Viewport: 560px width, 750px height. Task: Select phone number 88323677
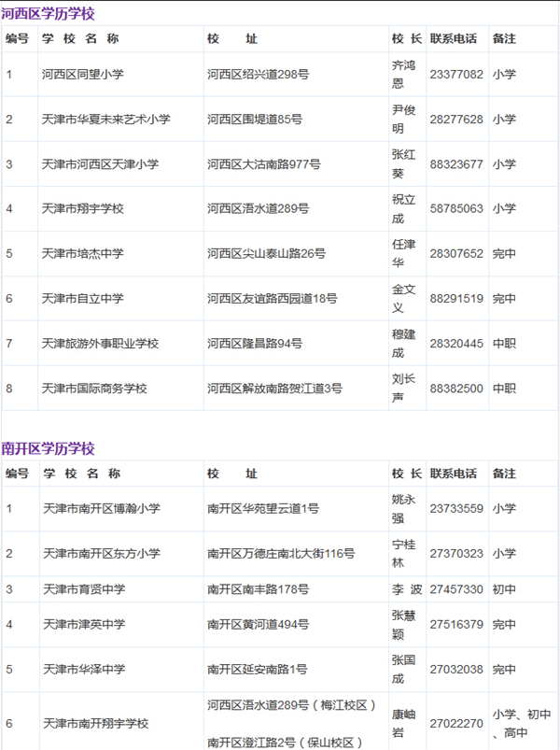point(456,163)
